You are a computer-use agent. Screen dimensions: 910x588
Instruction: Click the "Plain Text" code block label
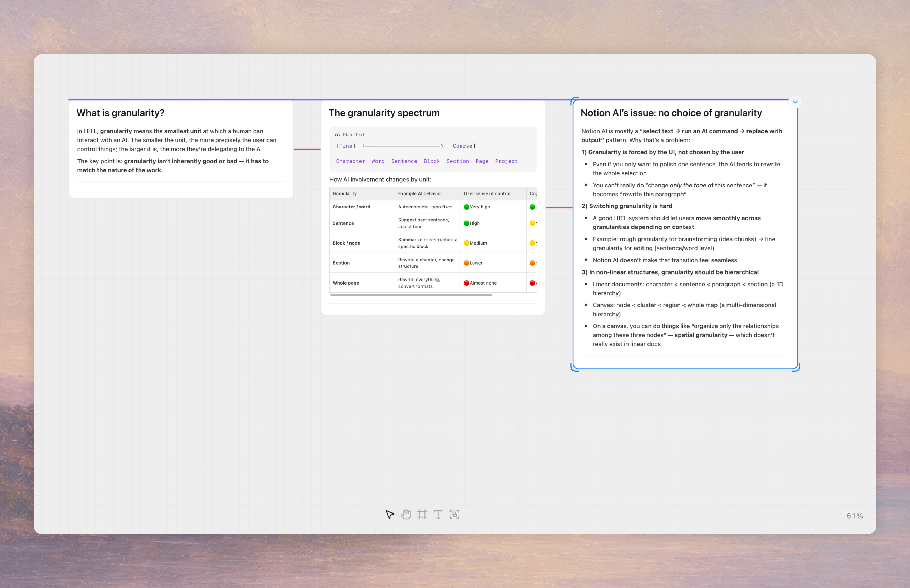353,135
